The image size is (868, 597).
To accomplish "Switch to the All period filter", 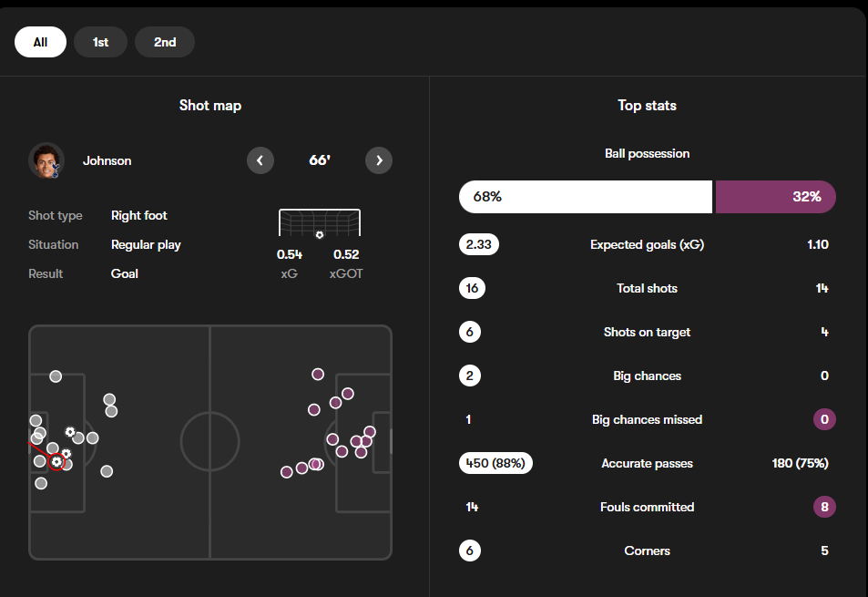I will [x=40, y=42].
